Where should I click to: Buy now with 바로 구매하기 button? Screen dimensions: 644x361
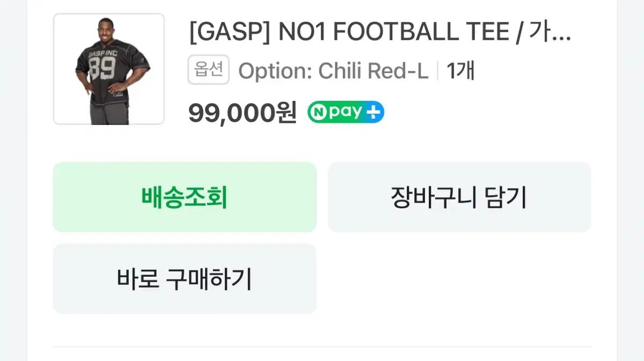(184, 279)
